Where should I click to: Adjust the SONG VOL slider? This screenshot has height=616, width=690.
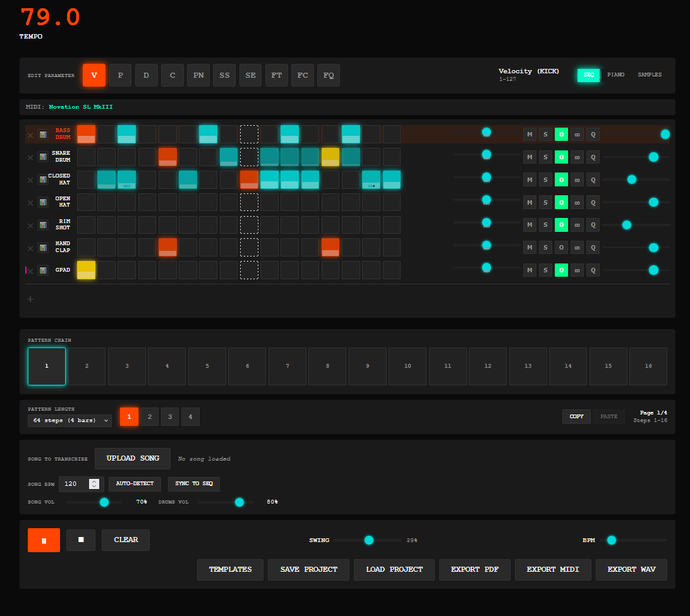[94, 502]
